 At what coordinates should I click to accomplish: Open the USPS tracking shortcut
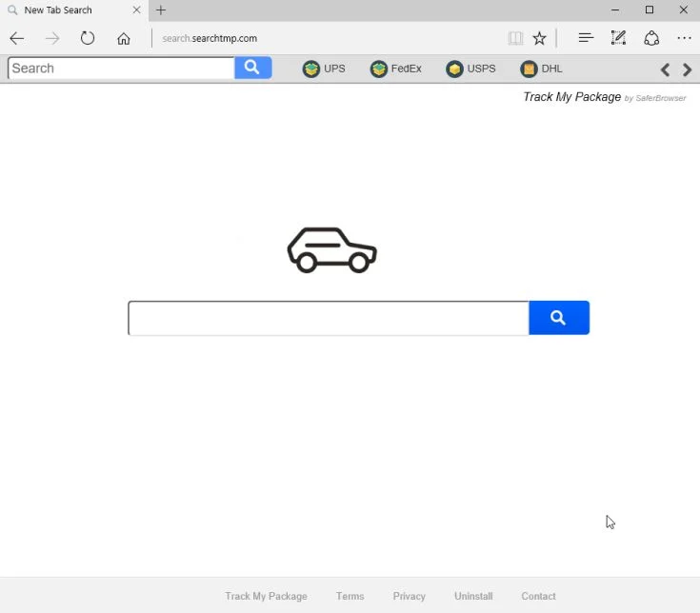pyautogui.click(x=471, y=69)
